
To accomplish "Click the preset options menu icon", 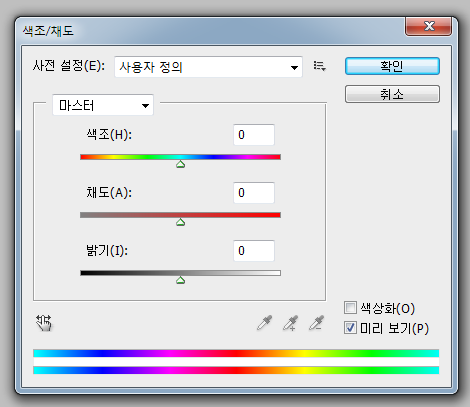I will click(x=319, y=66).
